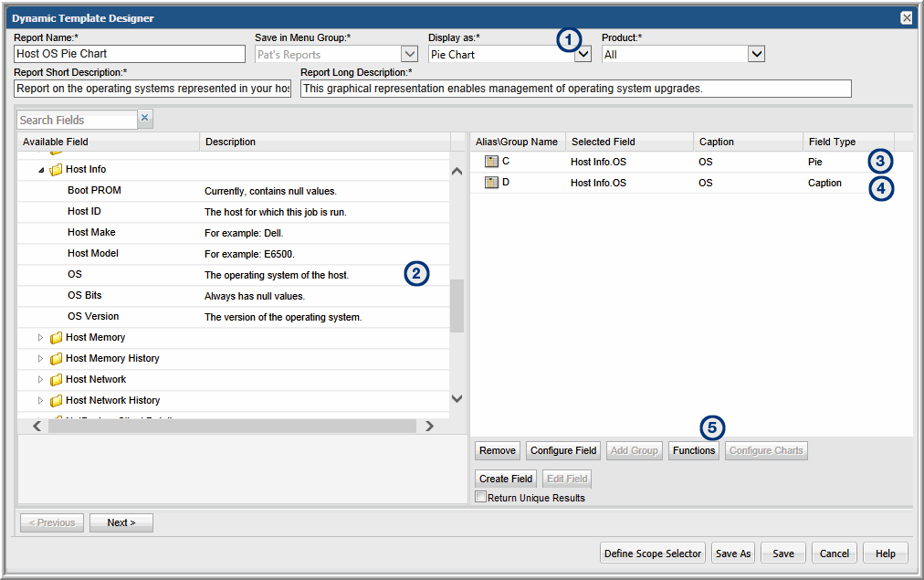Click the Host Info folder icon
The height and width of the screenshot is (580, 924).
pyautogui.click(x=56, y=170)
